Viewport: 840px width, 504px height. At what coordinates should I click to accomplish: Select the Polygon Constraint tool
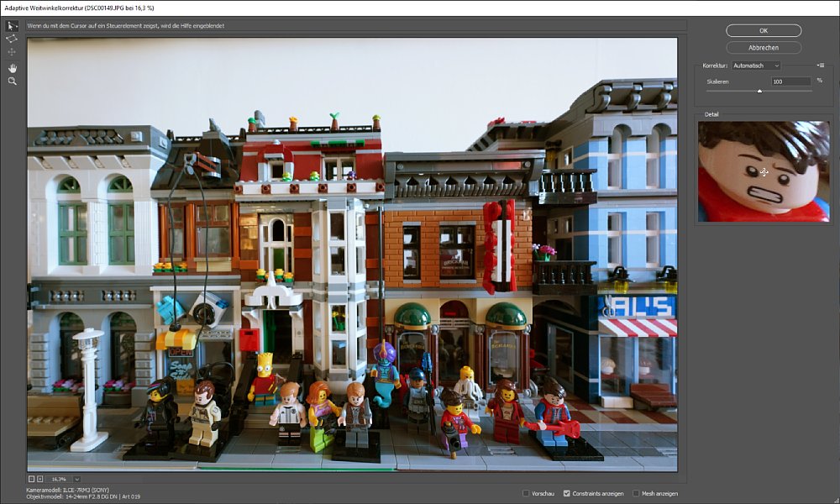(12, 39)
